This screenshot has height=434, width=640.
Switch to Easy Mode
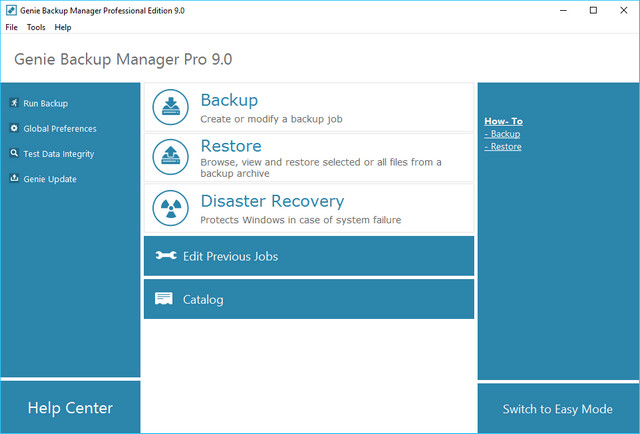tap(557, 409)
